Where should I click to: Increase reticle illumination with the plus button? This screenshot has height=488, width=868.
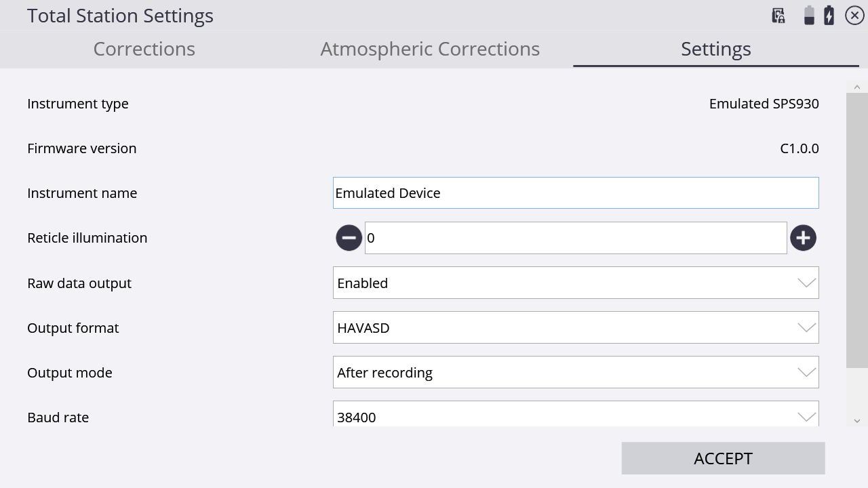tap(803, 238)
